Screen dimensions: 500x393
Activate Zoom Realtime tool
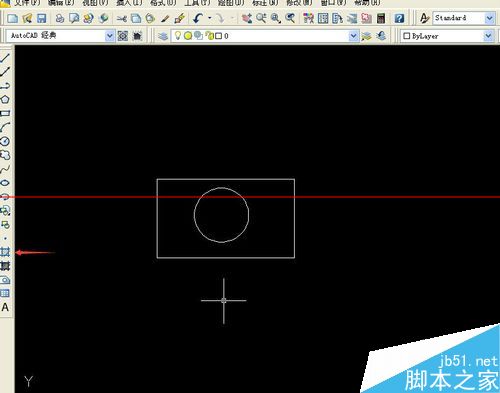261,18
